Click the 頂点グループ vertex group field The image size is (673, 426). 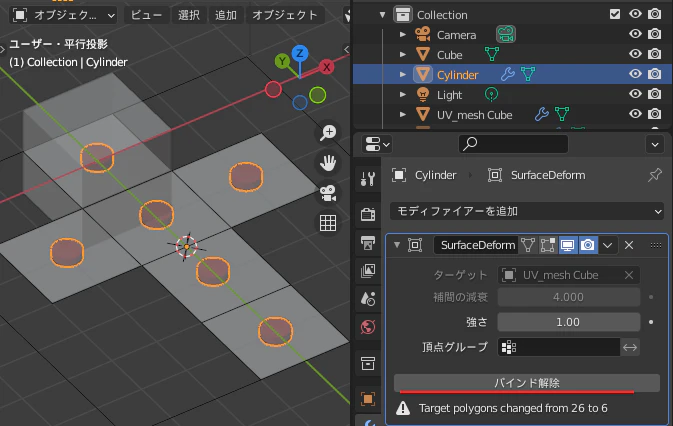click(559, 347)
